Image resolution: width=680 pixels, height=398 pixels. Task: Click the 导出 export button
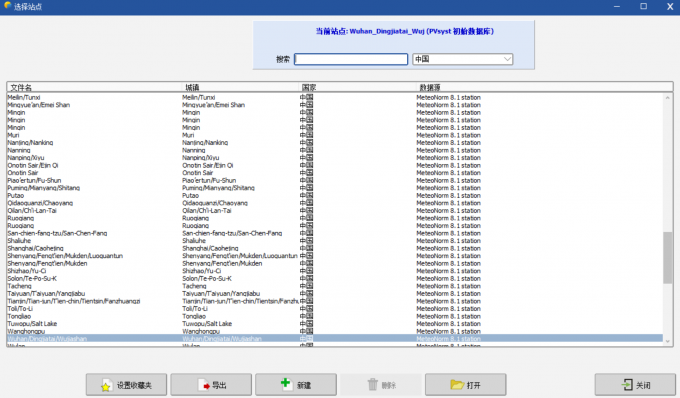211,385
